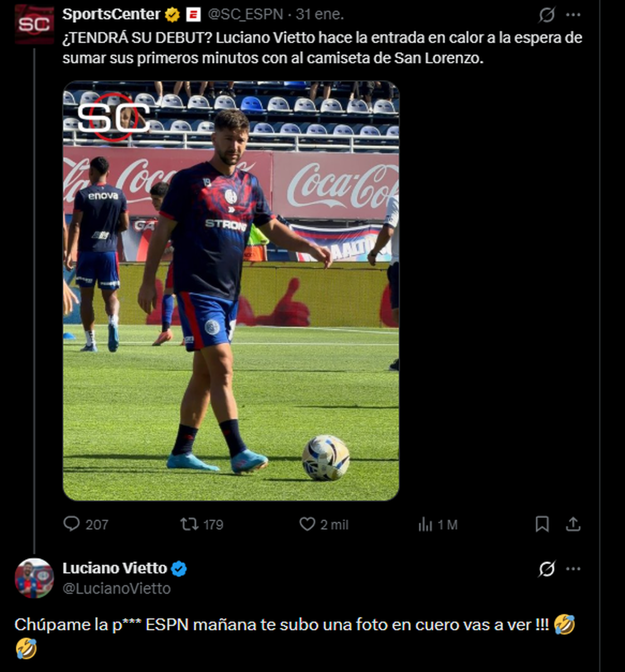Click the gold verified badge of SportsCenter
Viewport: 625px width, 672px height.
pyautogui.click(x=172, y=15)
